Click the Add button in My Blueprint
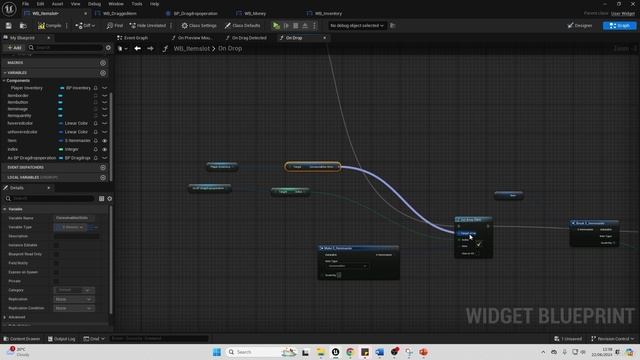The height and width of the screenshot is (360, 640). coord(14,48)
